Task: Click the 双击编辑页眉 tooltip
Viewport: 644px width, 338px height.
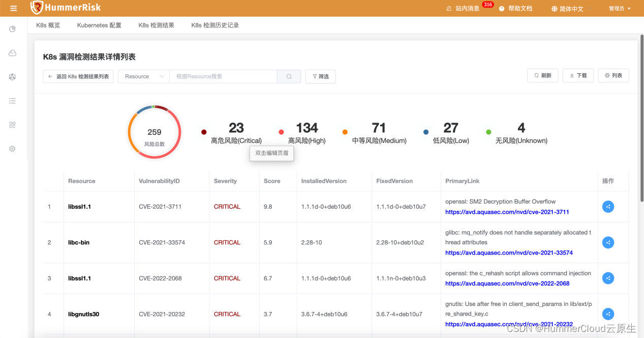Action: coord(272,153)
